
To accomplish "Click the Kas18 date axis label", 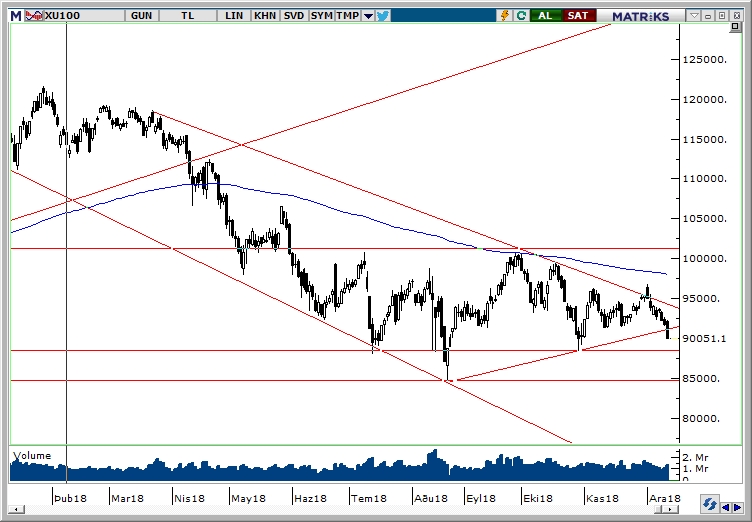I will pos(602,498).
